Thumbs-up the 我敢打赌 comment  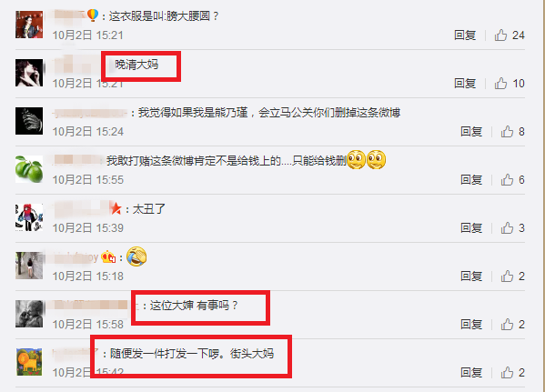tap(507, 180)
